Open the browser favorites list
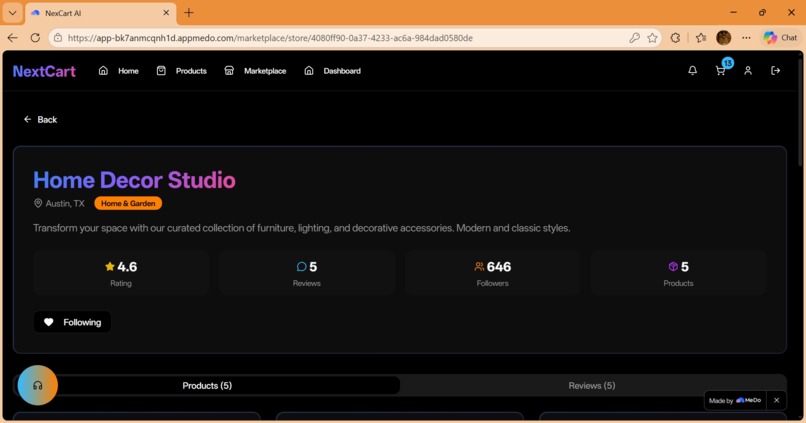 [701, 38]
